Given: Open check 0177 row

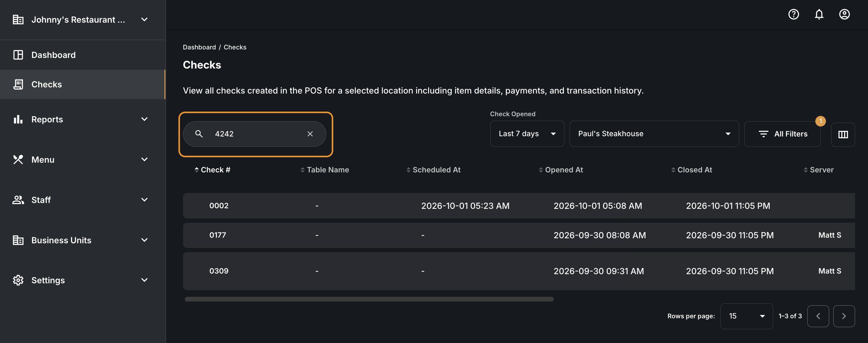Looking at the screenshot, I should 519,235.
